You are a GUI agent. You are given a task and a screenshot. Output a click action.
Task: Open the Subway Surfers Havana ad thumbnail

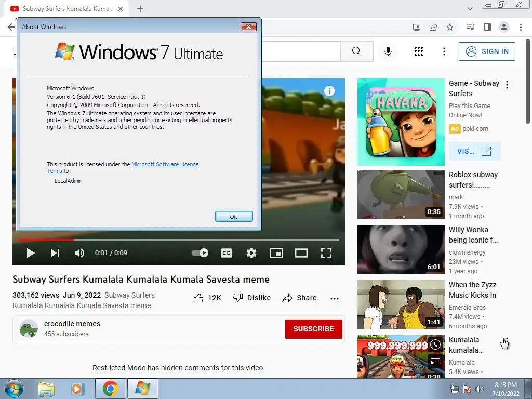coord(401,122)
